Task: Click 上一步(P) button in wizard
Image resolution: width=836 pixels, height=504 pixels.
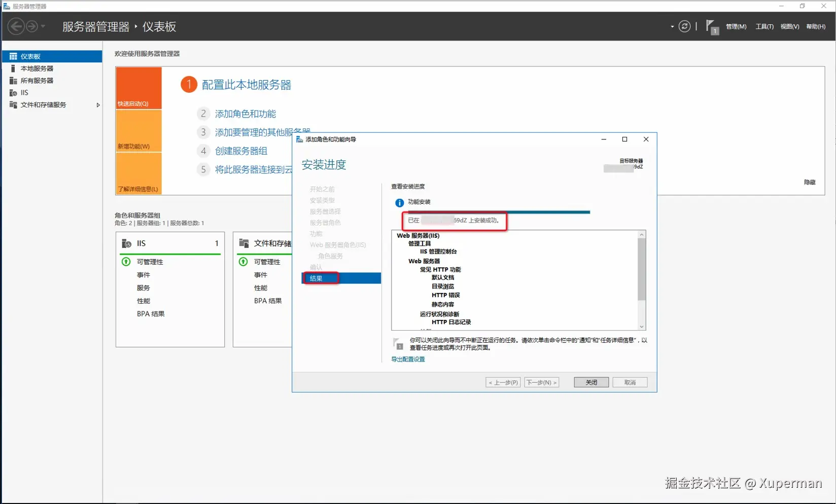Action: pos(503,382)
